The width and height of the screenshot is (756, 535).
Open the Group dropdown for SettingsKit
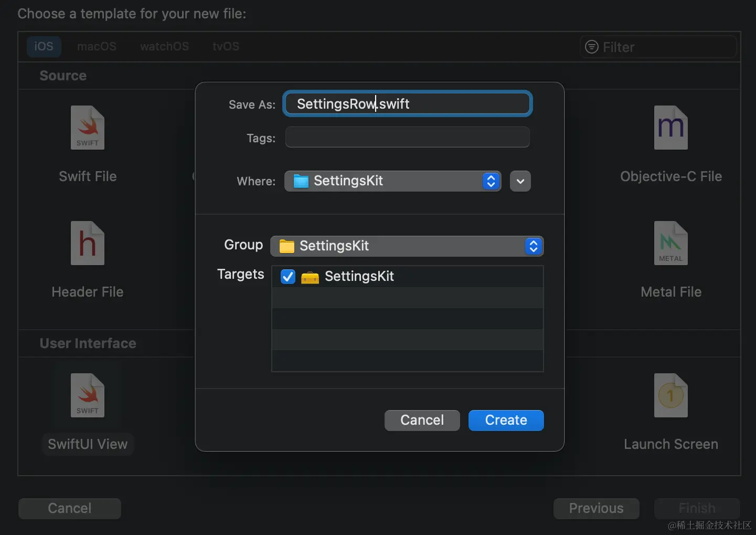click(533, 246)
